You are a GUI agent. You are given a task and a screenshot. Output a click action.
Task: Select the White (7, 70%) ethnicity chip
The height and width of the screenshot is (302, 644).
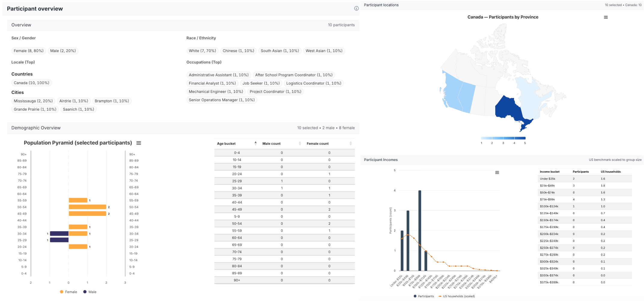[202, 51]
